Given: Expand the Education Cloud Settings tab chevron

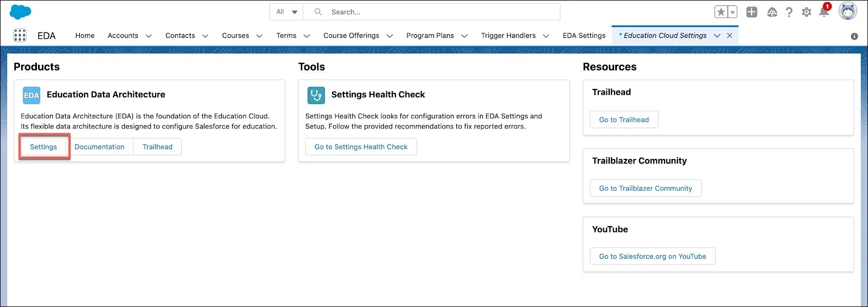Looking at the screenshot, I should pos(717,35).
